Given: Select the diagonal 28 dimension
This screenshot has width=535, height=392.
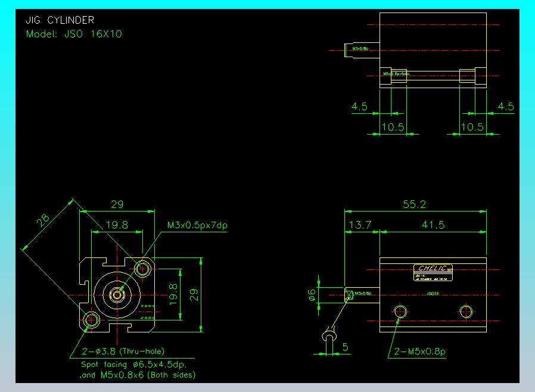Looking at the screenshot, I should click(43, 220).
